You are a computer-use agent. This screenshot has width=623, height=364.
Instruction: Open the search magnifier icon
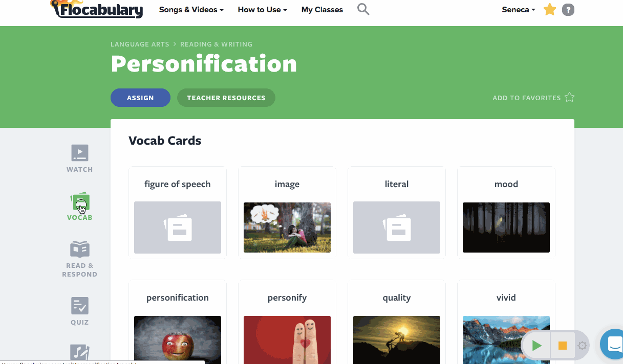click(x=363, y=9)
